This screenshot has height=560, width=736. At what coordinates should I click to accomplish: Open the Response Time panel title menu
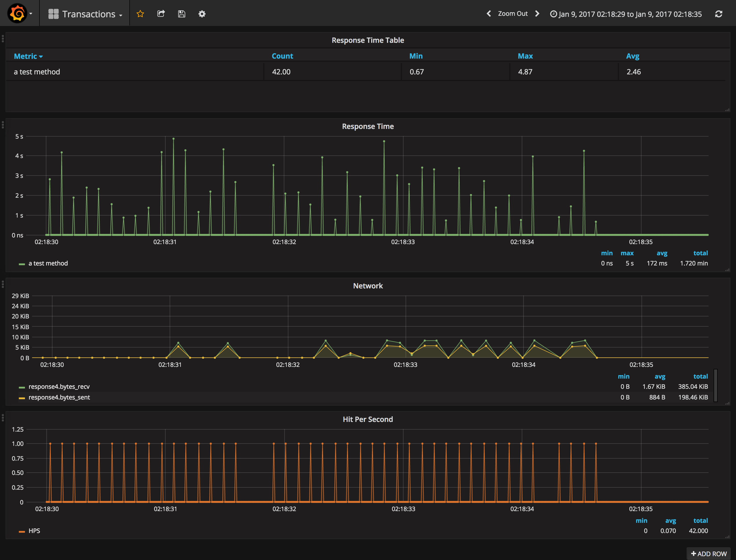pos(368,126)
